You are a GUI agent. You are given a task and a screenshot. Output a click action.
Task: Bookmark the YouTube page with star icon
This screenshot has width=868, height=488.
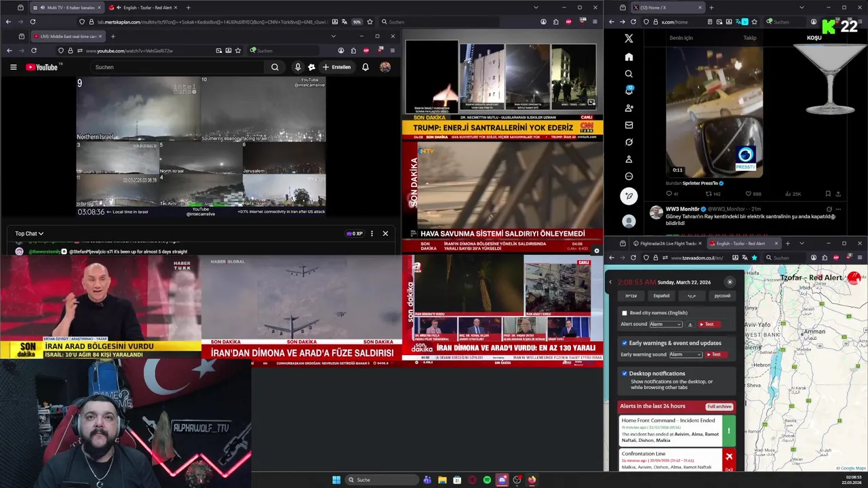(238, 51)
